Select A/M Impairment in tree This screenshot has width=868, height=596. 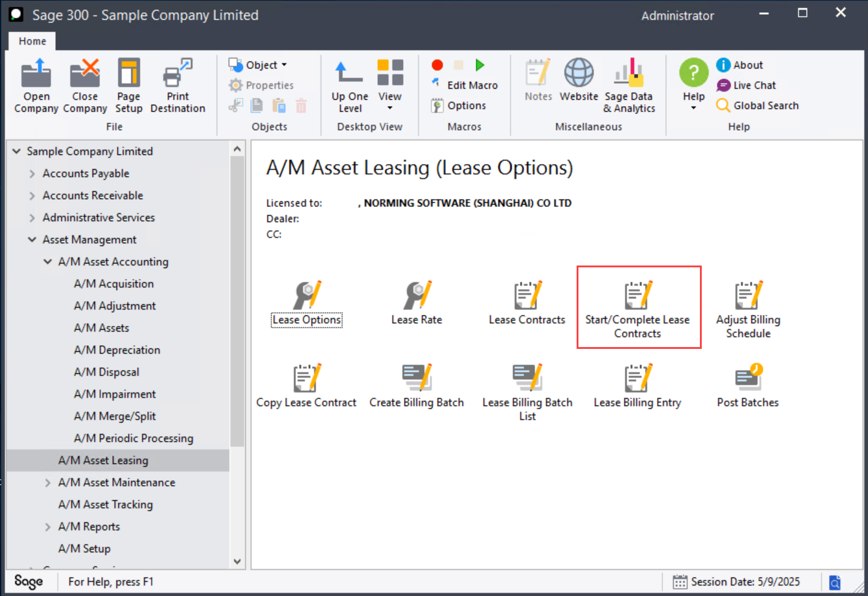tap(115, 394)
